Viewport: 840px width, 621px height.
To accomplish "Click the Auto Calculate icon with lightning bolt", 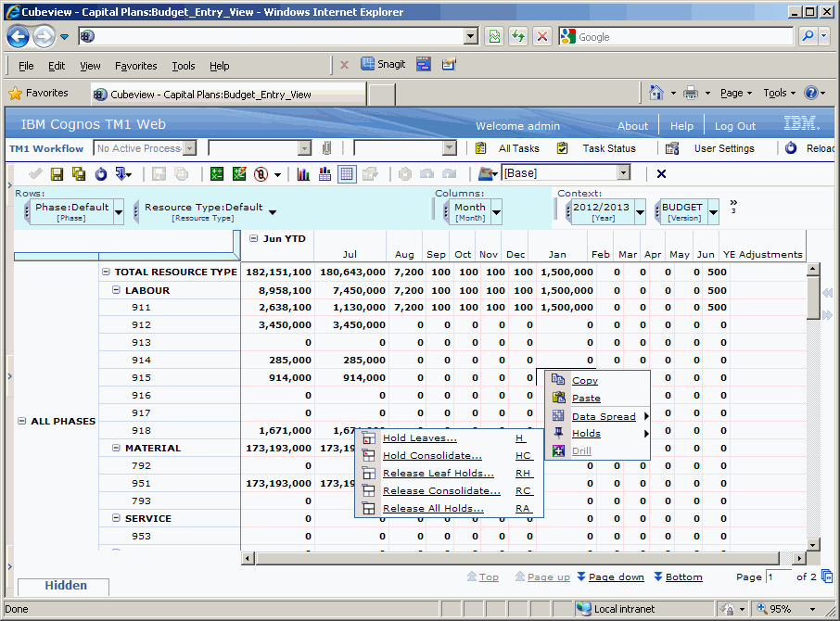I will [x=239, y=174].
